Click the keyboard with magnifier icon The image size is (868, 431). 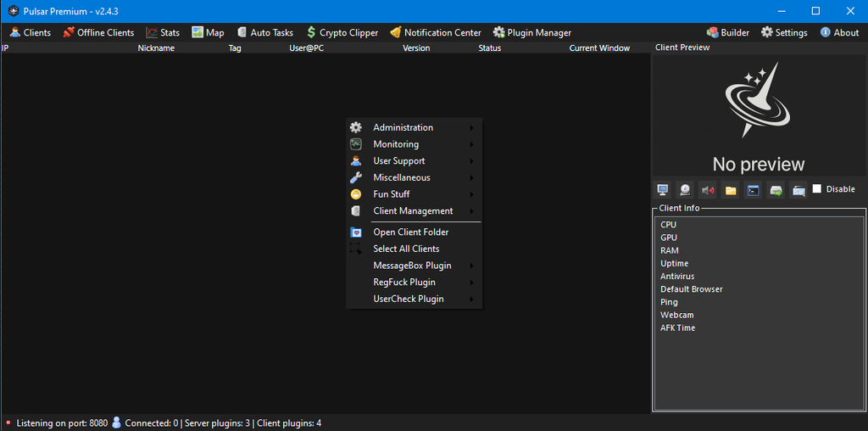[798, 190]
